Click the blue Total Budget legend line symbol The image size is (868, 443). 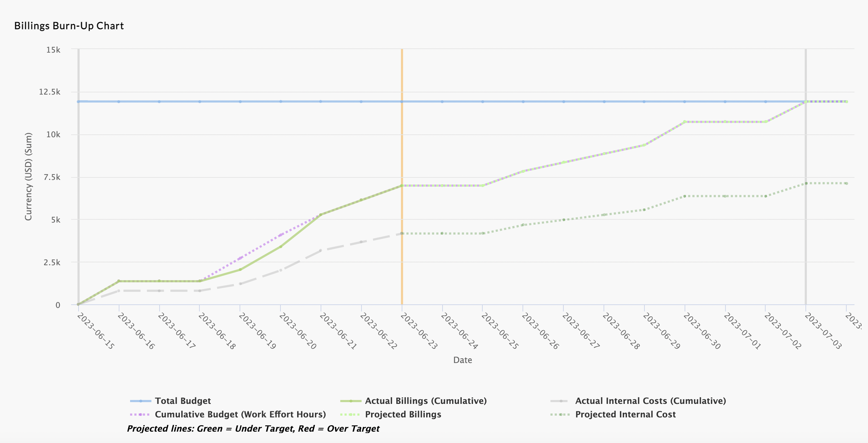140,401
